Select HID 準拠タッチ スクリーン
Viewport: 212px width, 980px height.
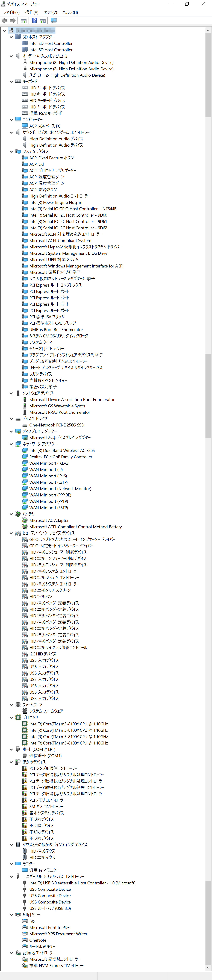pos(50,590)
